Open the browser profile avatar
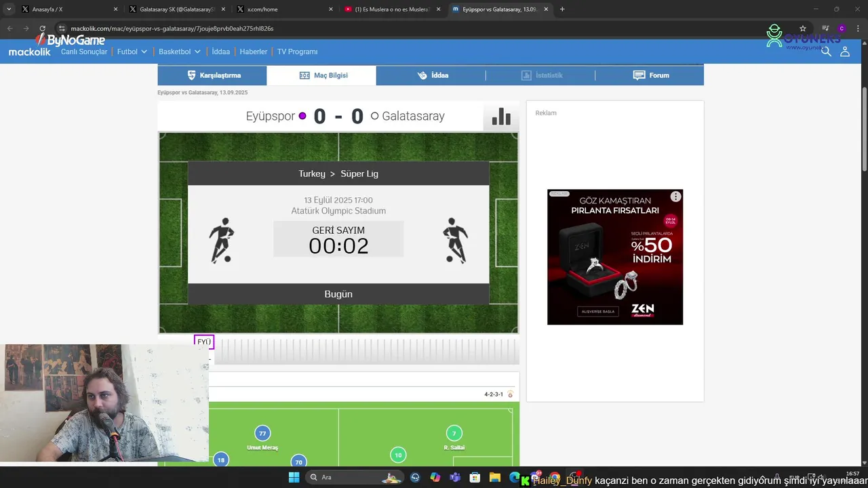 tap(842, 28)
